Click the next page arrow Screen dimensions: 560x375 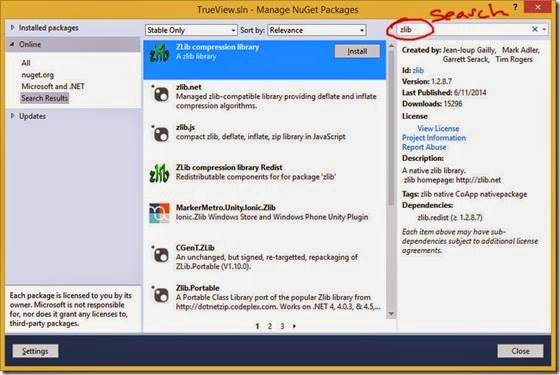294,326
